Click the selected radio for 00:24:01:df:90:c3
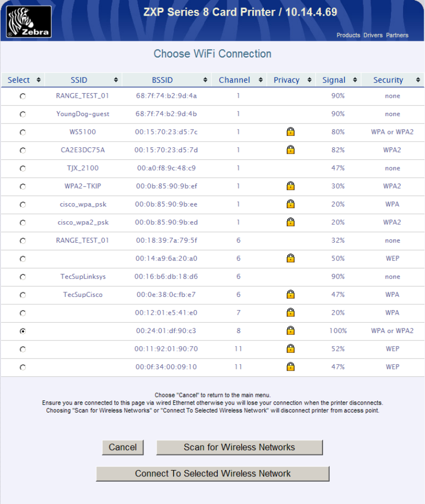Screen dimensions: 425x504 coord(23,331)
